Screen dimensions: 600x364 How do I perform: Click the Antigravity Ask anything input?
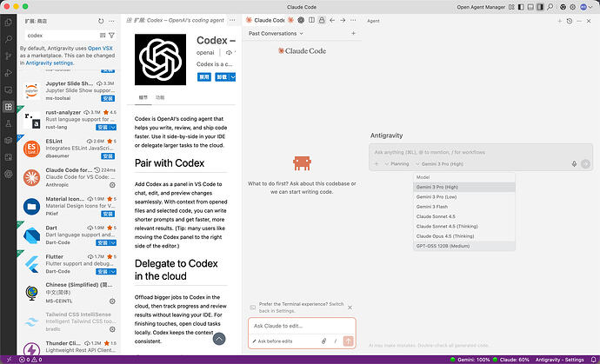point(481,152)
